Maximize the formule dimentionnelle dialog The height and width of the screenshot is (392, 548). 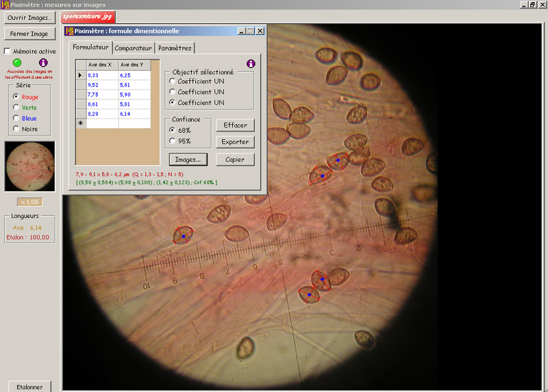[x=250, y=31]
